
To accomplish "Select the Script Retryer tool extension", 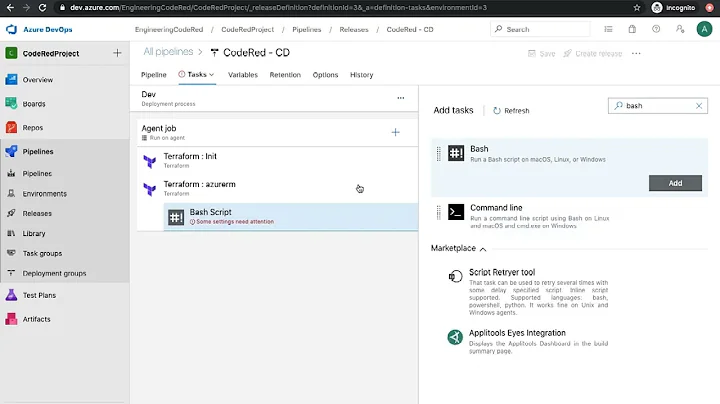I will coord(569,292).
